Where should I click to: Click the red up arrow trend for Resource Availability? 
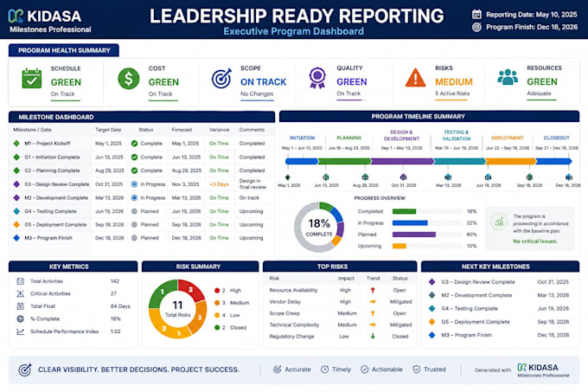[x=373, y=290]
